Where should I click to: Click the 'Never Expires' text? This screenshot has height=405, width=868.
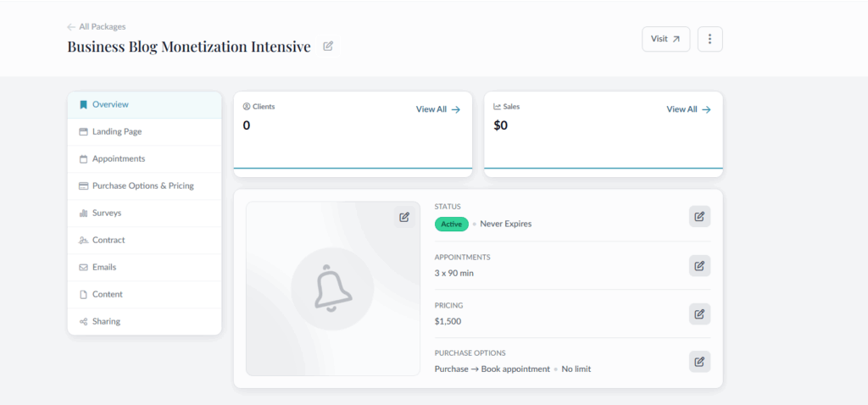point(506,224)
